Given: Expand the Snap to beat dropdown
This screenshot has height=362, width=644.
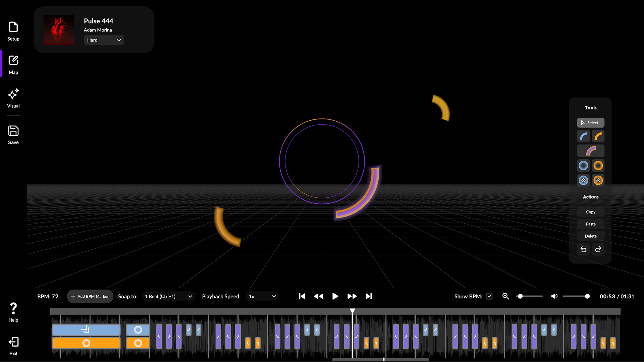Looking at the screenshot, I should [x=168, y=296].
